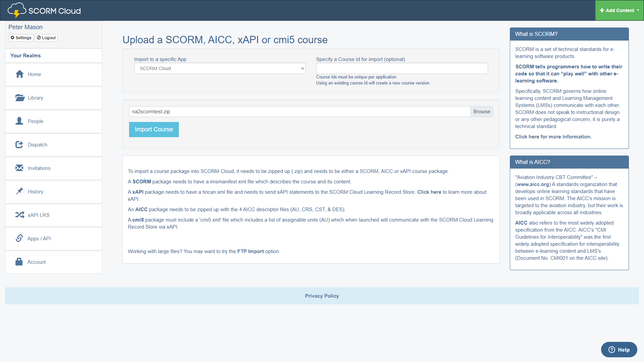Open the FTP Import link
The image size is (644, 362).
pos(251,251)
